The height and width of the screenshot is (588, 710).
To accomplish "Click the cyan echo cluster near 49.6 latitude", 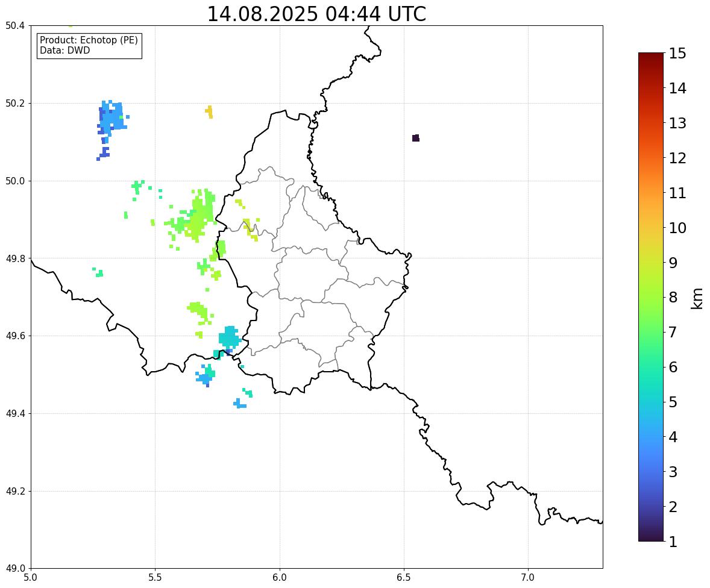I will coord(229,338).
